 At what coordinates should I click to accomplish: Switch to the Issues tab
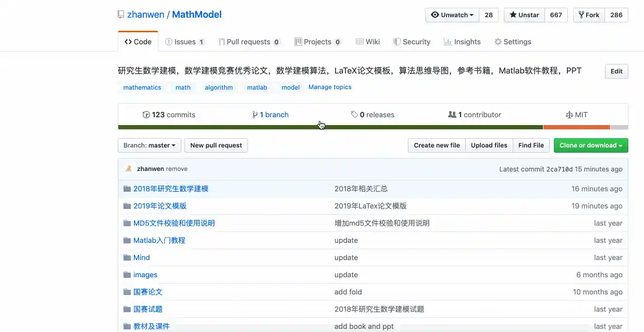click(x=184, y=42)
